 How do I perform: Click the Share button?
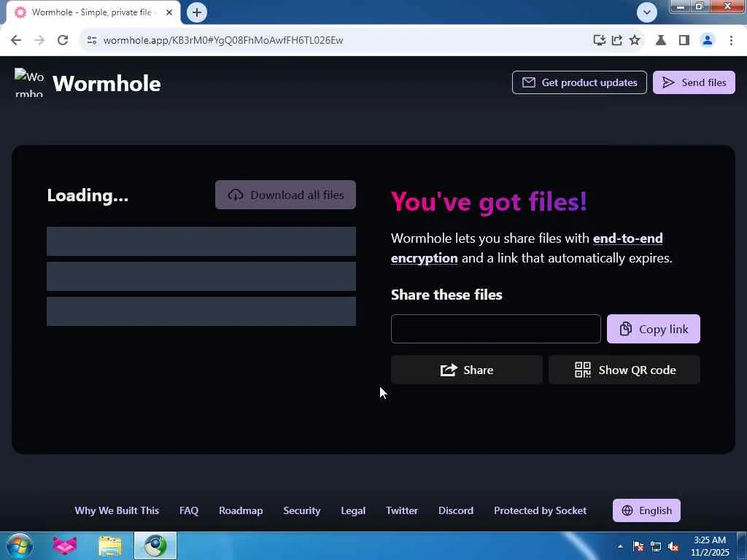pos(466,370)
